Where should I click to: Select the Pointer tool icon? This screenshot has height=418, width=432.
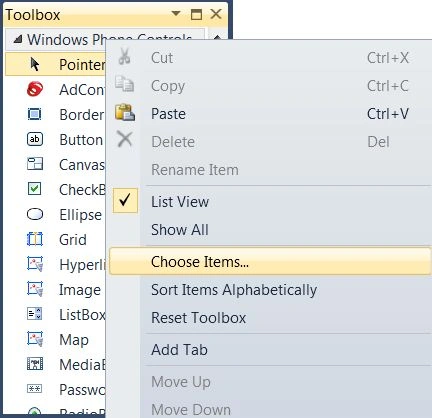click(x=34, y=64)
